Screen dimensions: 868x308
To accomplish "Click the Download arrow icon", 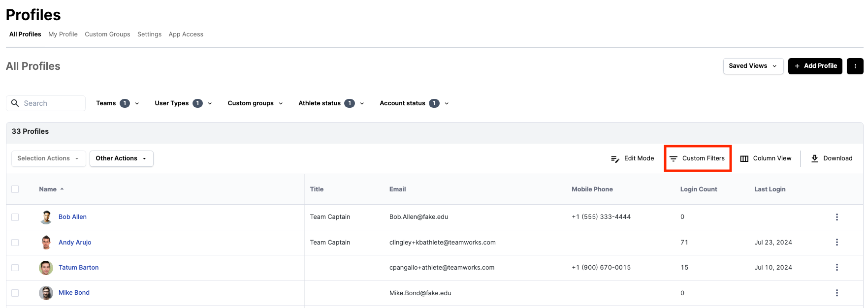I will click(815, 158).
